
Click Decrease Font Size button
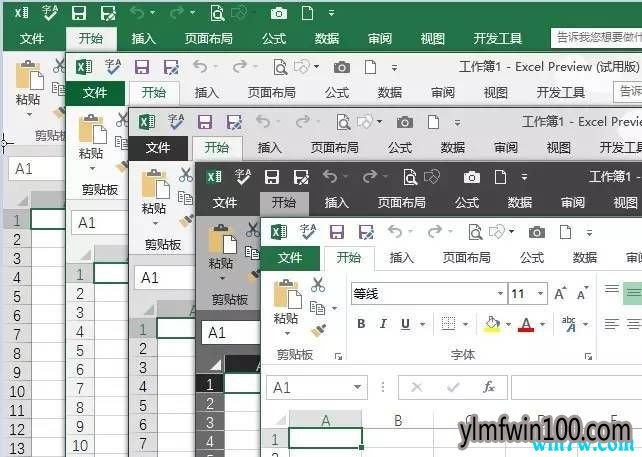582,294
